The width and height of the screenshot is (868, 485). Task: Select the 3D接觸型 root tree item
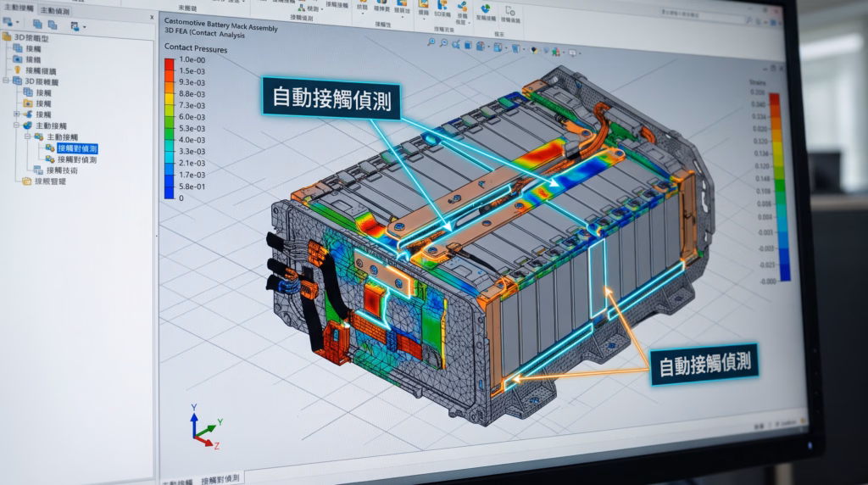[x=31, y=37]
